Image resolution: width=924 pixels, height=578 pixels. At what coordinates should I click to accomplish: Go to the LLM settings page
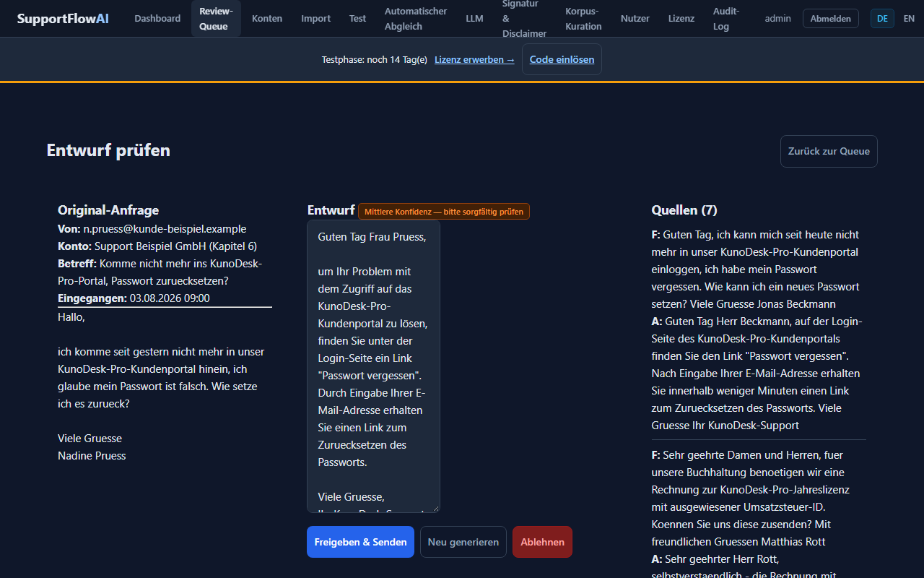coord(474,19)
